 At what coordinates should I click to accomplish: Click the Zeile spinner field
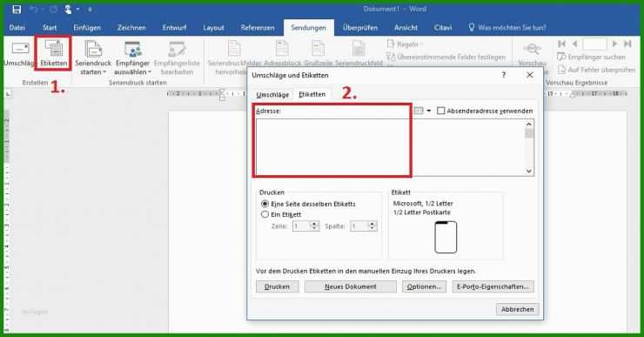coord(306,226)
